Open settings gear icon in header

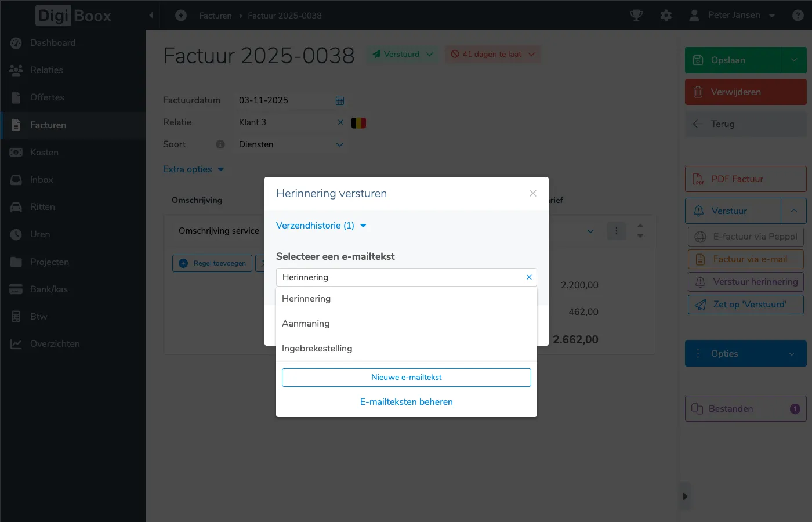(666, 16)
